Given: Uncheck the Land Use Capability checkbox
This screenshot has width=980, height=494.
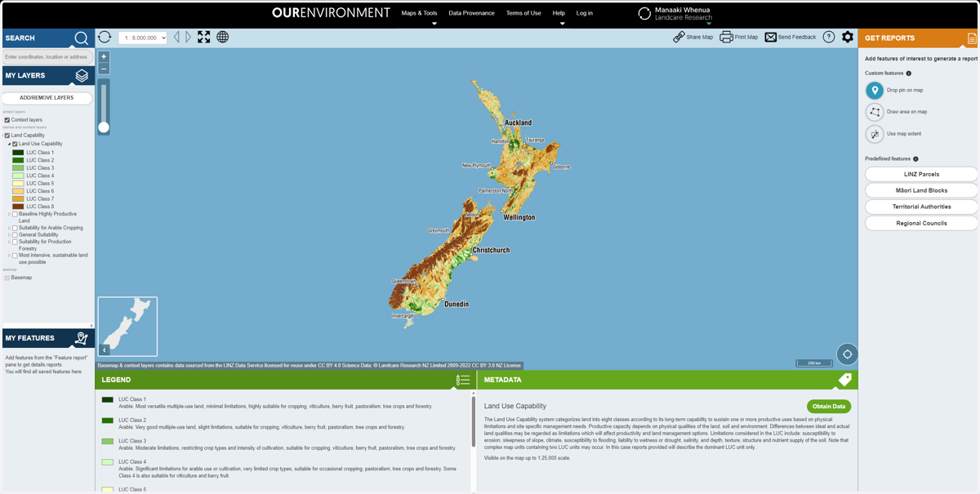Looking at the screenshot, I should point(15,144).
